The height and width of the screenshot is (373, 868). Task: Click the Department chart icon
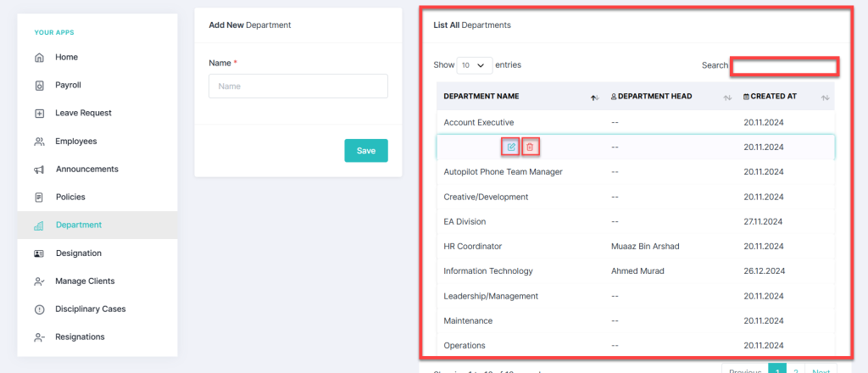(39, 225)
